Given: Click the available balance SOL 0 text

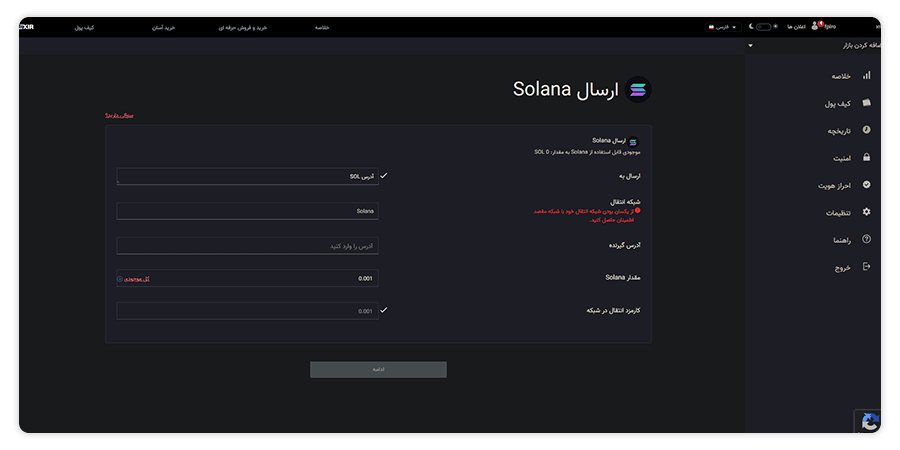Looking at the screenshot, I should pyautogui.click(x=587, y=152).
